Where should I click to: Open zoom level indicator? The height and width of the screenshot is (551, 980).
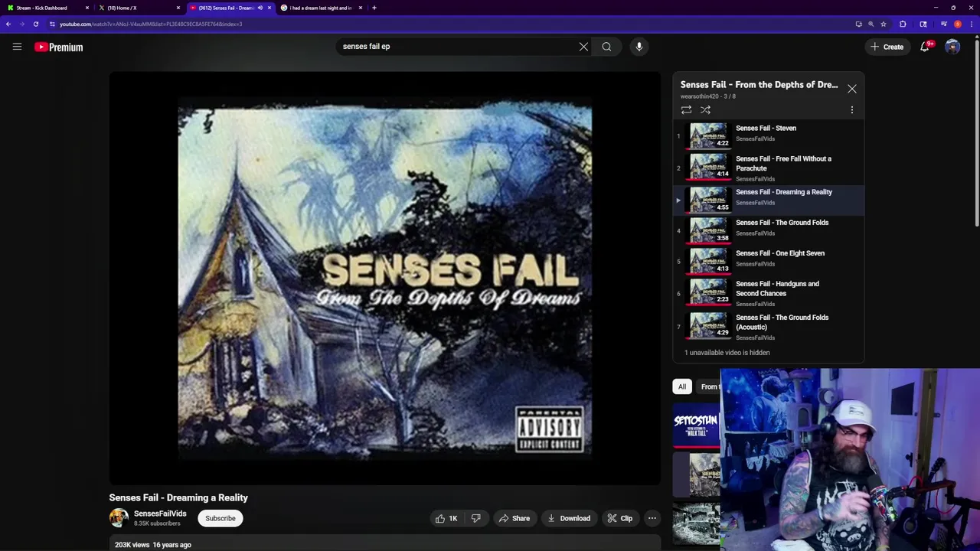871,24
